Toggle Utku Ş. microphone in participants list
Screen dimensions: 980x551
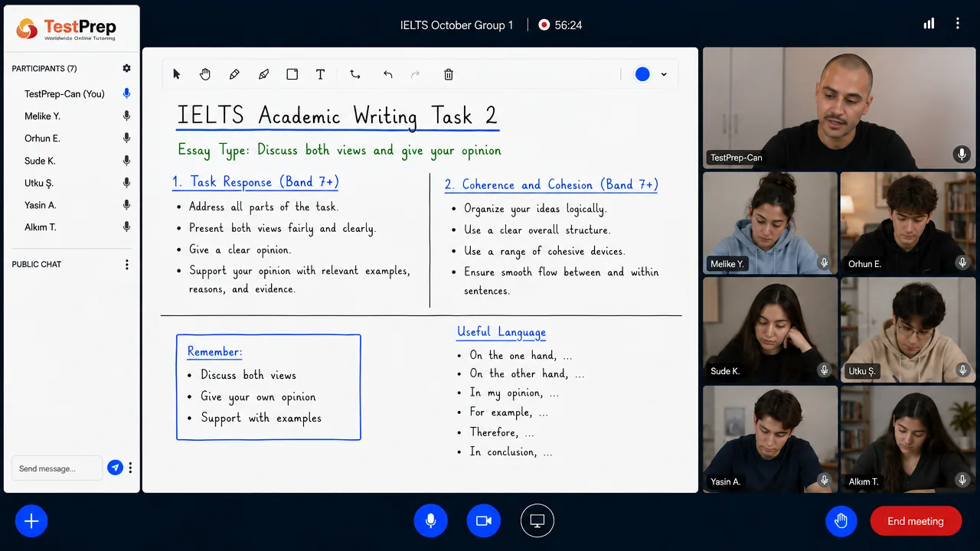(126, 183)
